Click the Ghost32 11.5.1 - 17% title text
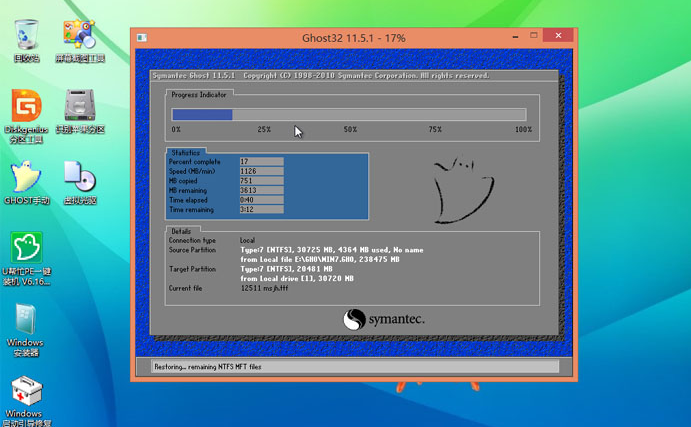Viewport: 691px width, 427px height. click(x=353, y=38)
